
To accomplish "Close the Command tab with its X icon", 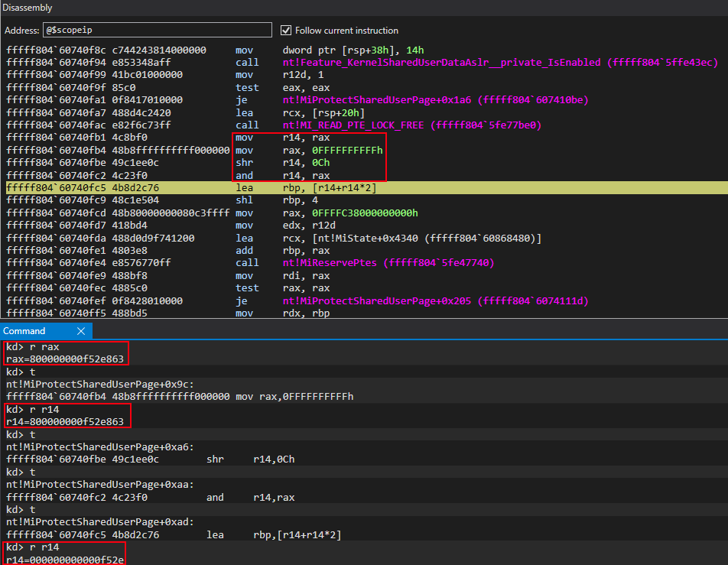I will click(x=81, y=331).
